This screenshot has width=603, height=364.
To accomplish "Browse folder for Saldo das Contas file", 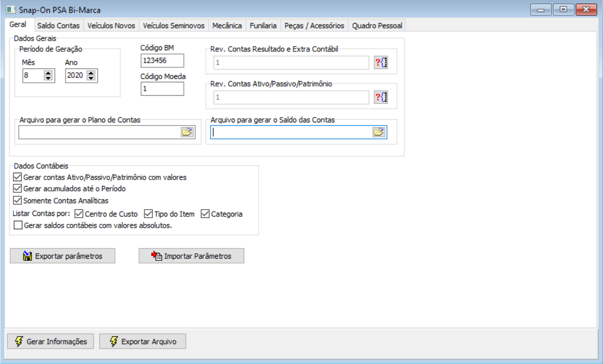I will [x=379, y=132].
